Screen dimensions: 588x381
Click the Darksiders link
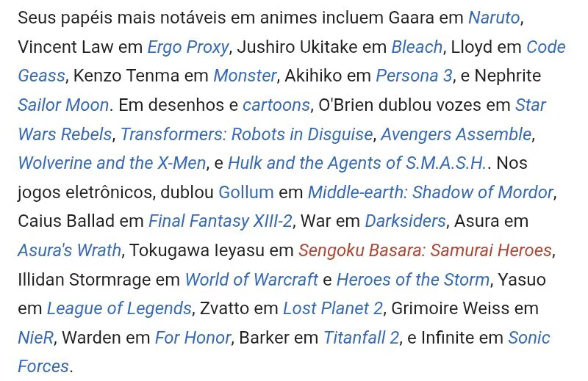pos(405,221)
